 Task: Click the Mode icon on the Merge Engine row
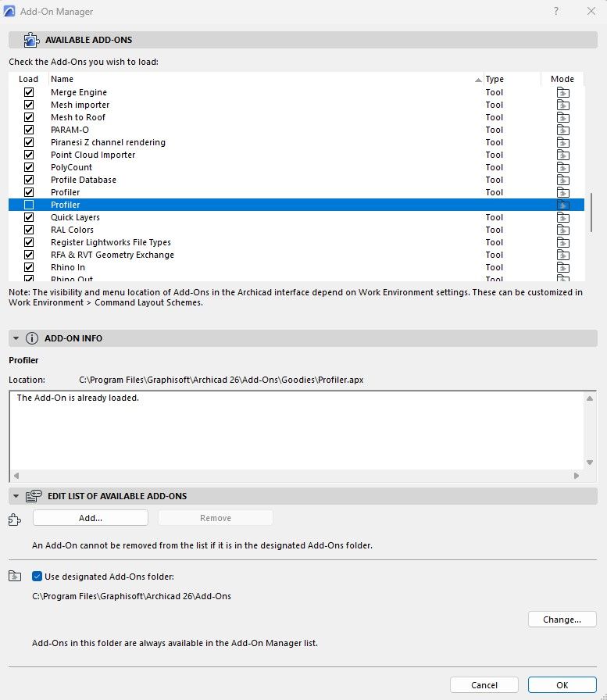(564, 91)
